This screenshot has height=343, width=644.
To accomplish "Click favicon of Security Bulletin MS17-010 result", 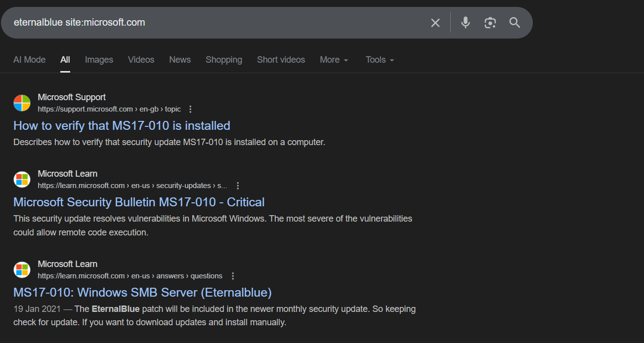I will (22, 179).
